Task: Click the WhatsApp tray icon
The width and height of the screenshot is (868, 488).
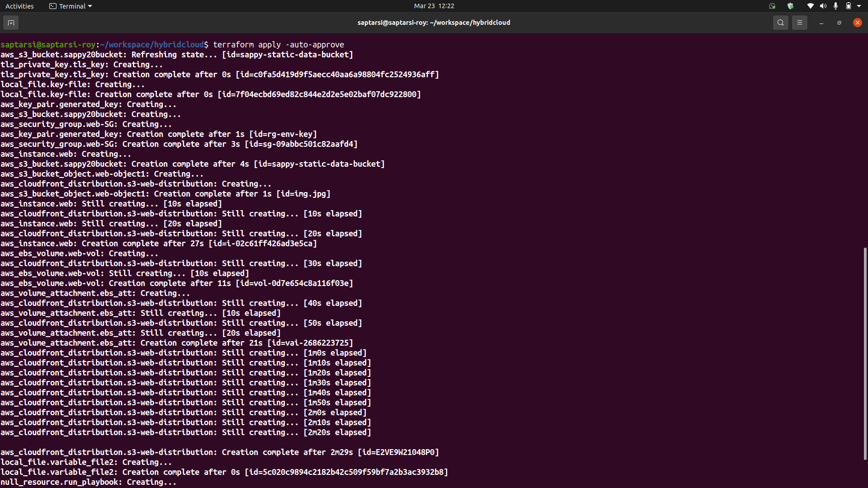Action: point(772,6)
